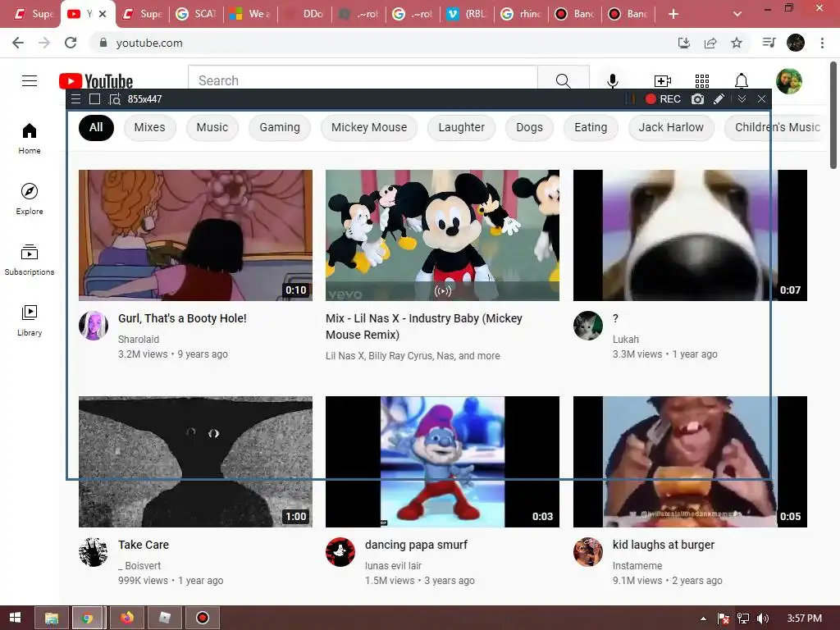Open the YouTube account avatar menu
The height and width of the screenshot is (630, 840).
coord(789,81)
